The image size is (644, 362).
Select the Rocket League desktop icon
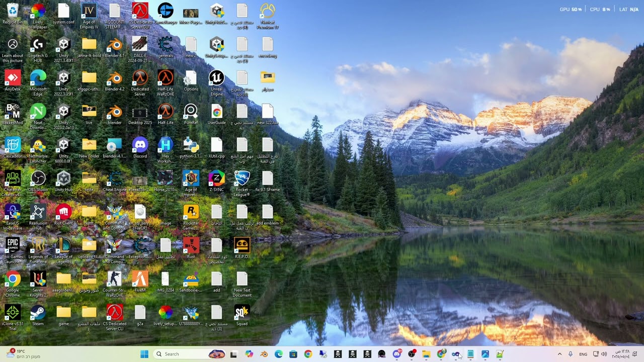coord(242,184)
